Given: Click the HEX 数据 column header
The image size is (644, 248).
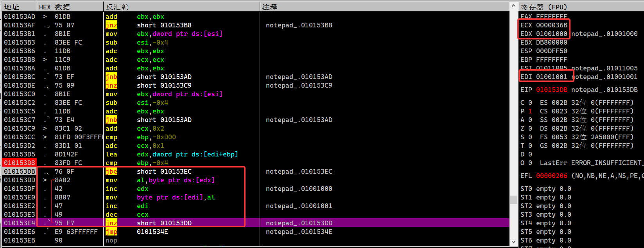Looking at the screenshot, I should (55, 7).
